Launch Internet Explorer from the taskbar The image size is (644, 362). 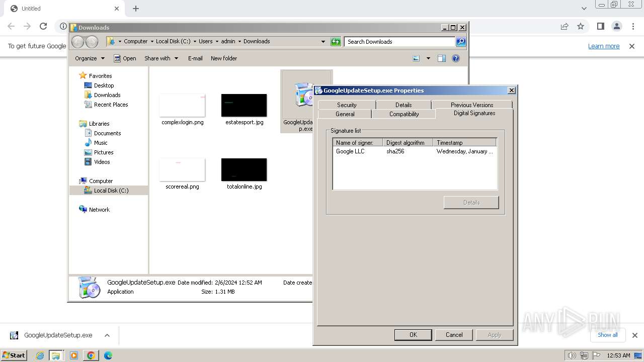[x=40, y=355]
